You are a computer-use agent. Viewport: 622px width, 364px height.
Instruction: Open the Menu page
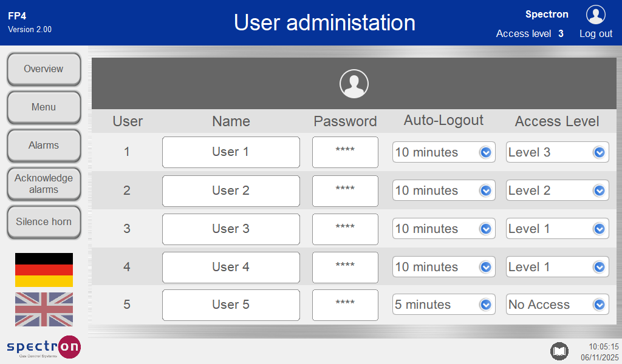[x=44, y=107]
